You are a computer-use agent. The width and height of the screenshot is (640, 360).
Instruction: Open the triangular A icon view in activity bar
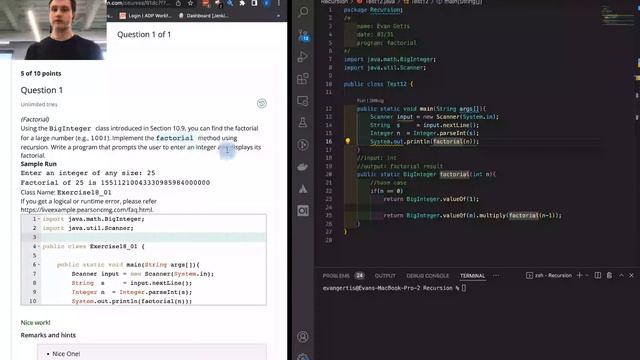click(303, 189)
